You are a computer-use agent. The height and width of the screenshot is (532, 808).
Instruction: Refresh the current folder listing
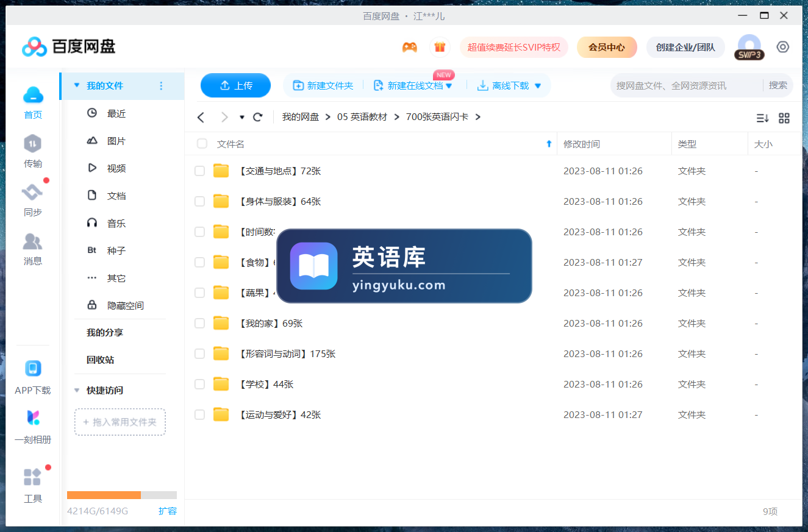(x=258, y=117)
